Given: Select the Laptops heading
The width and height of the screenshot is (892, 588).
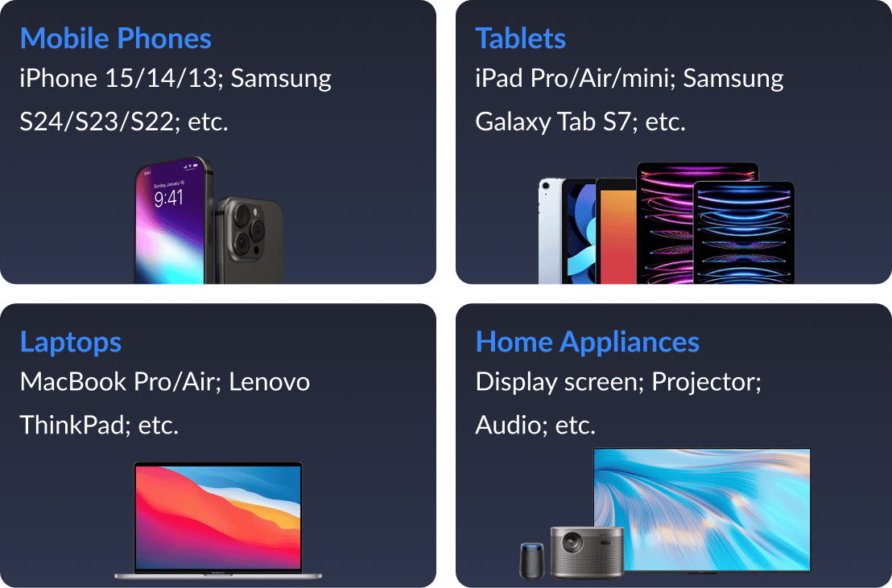Looking at the screenshot, I should (x=71, y=343).
